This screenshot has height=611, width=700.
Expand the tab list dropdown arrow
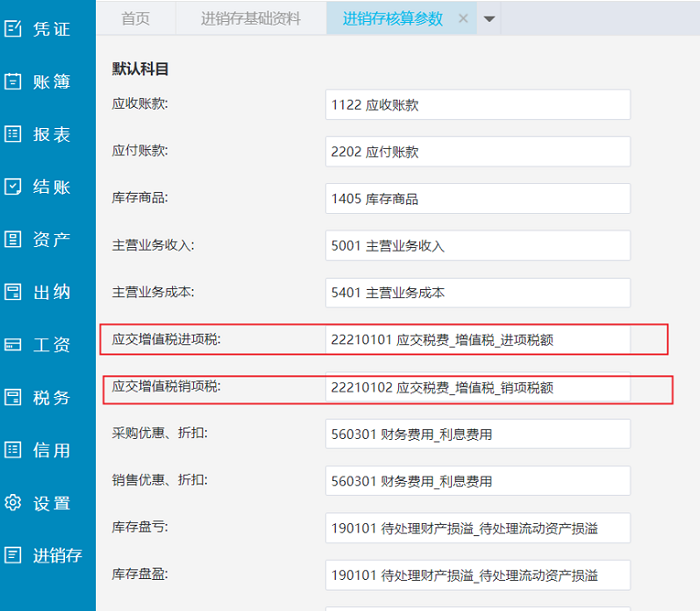tap(489, 18)
